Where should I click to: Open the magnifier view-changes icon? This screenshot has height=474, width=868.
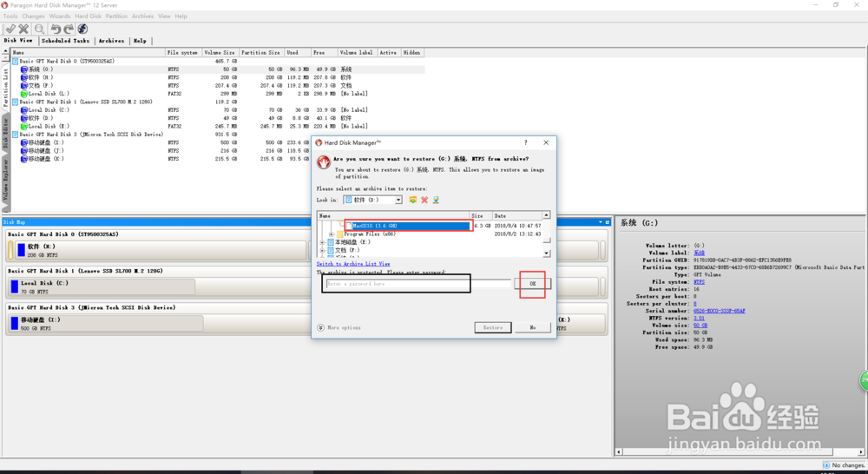pos(39,29)
